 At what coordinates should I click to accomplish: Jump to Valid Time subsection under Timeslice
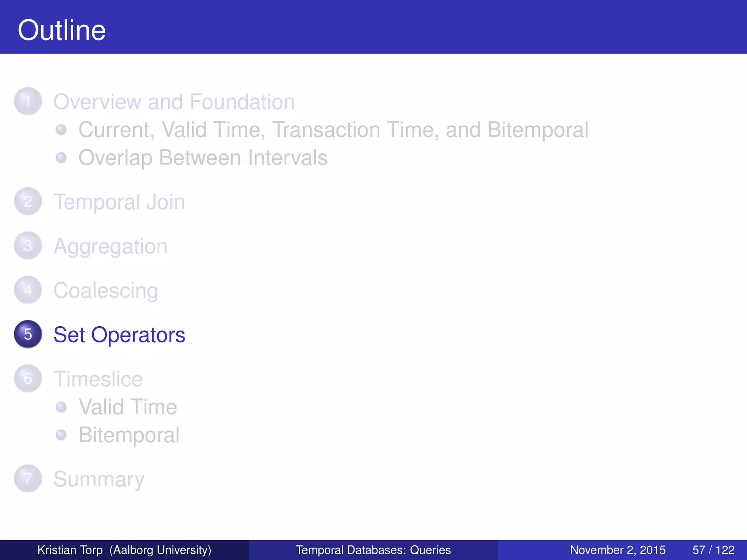pyautogui.click(x=128, y=407)
